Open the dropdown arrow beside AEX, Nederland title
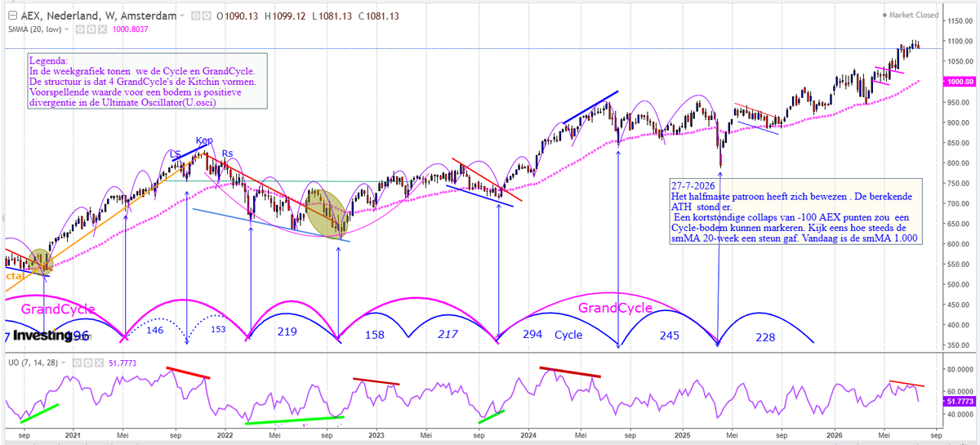Image resolution: width=980 pixels, height=445 pixels. 182,16
